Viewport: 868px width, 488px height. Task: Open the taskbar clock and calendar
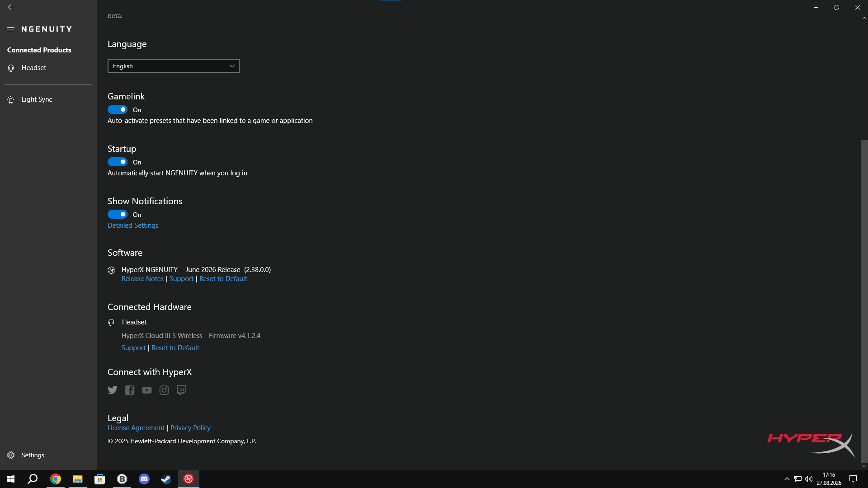point(829,479)
